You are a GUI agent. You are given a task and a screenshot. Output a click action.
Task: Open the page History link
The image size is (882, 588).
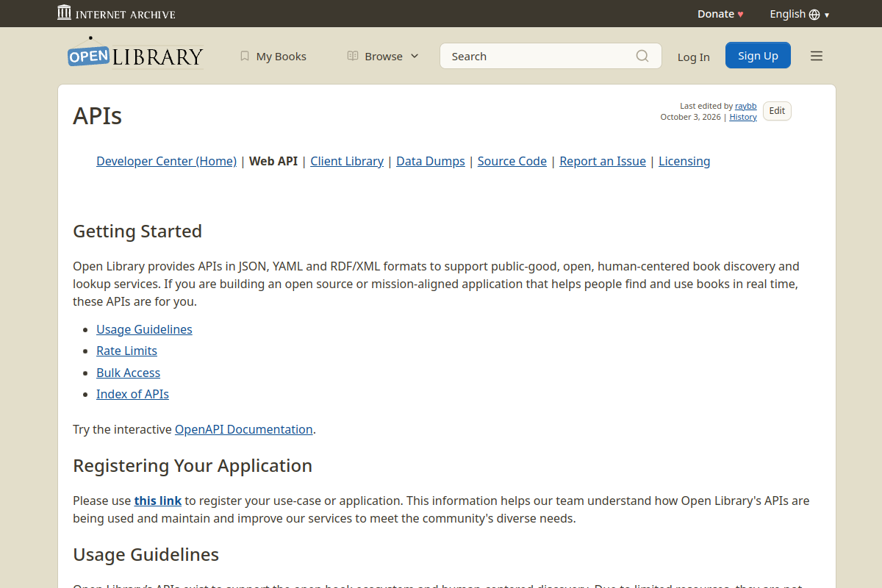click(x=743, y=117)
